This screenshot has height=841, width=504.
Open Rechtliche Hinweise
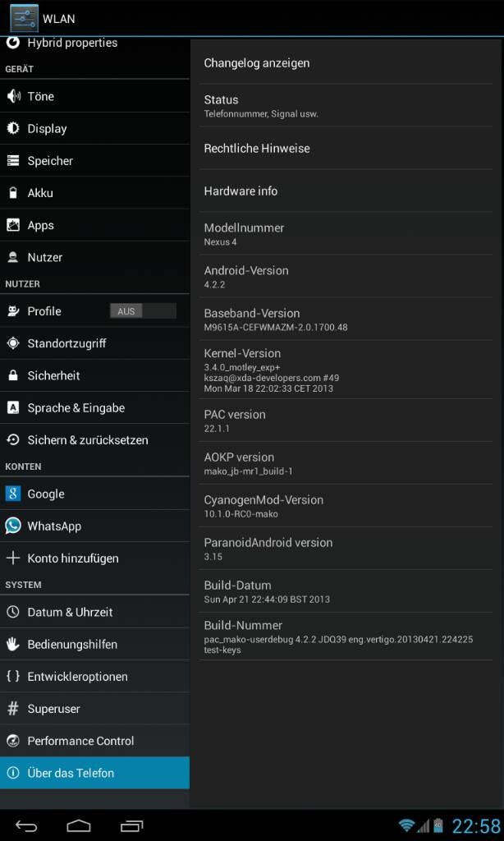pos(346,149)
